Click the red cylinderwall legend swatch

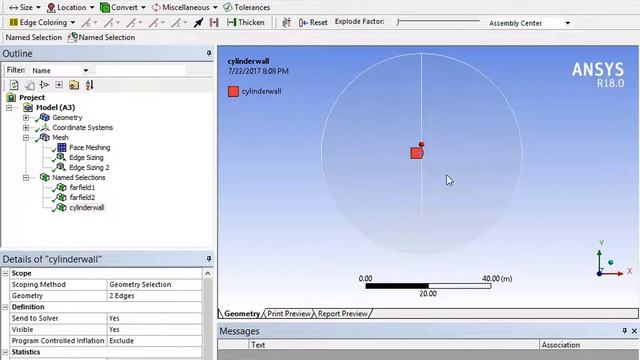(233, 91)
